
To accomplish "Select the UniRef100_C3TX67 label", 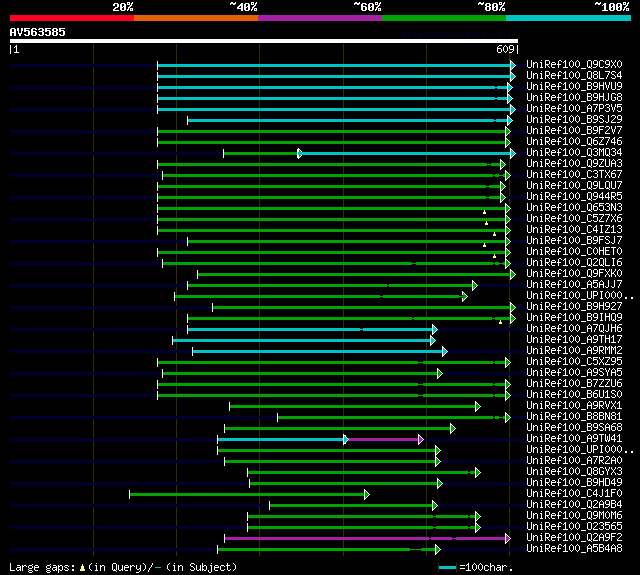I will click(x=574, y=175).
